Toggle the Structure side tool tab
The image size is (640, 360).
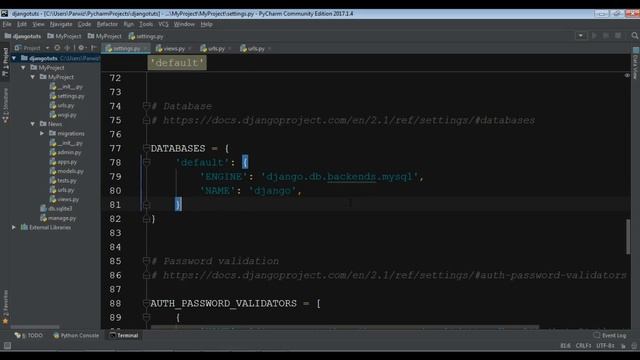pyautogui.click(x=5, y=106)
